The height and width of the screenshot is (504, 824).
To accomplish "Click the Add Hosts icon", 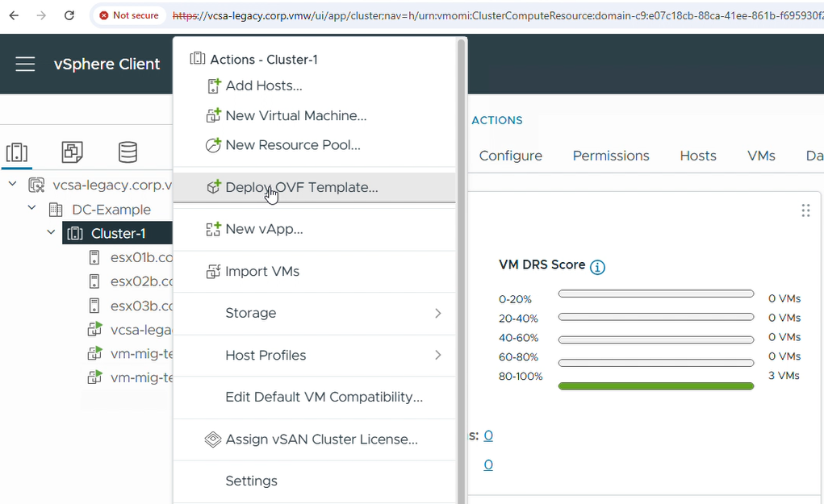I will [213, 85].
